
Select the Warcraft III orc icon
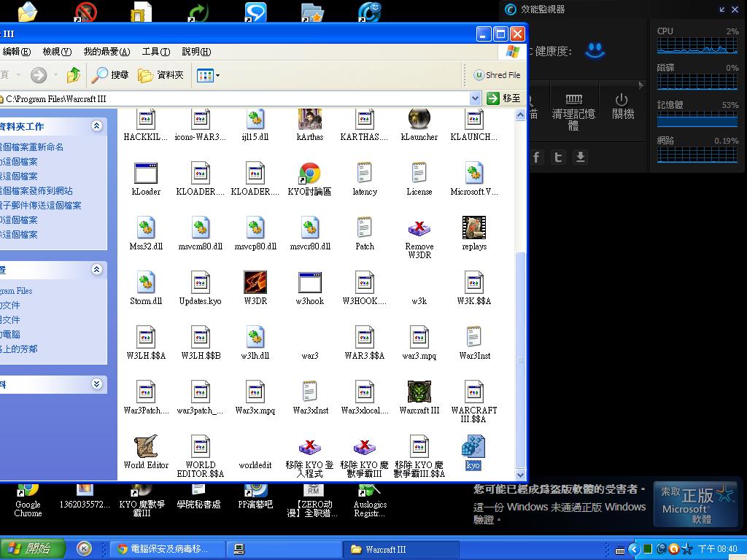419,392
